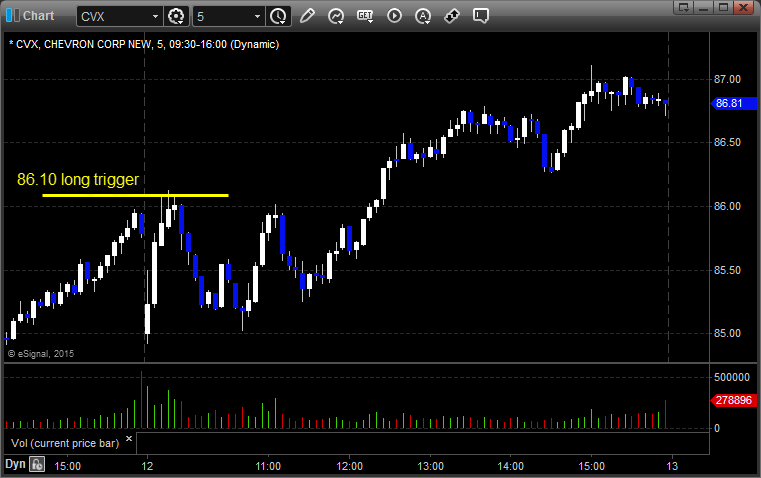Open the alerts 'A' icon menu

(x=423, y=16)
